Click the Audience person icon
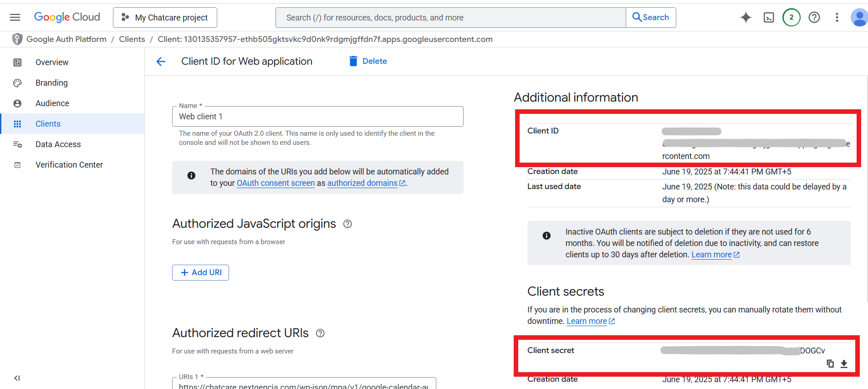 17,103
